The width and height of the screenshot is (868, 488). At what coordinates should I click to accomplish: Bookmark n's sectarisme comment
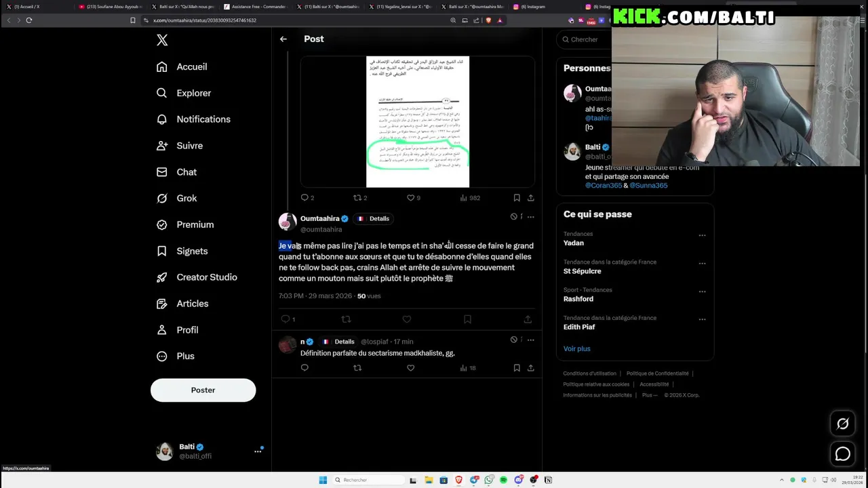pos(517,368)
